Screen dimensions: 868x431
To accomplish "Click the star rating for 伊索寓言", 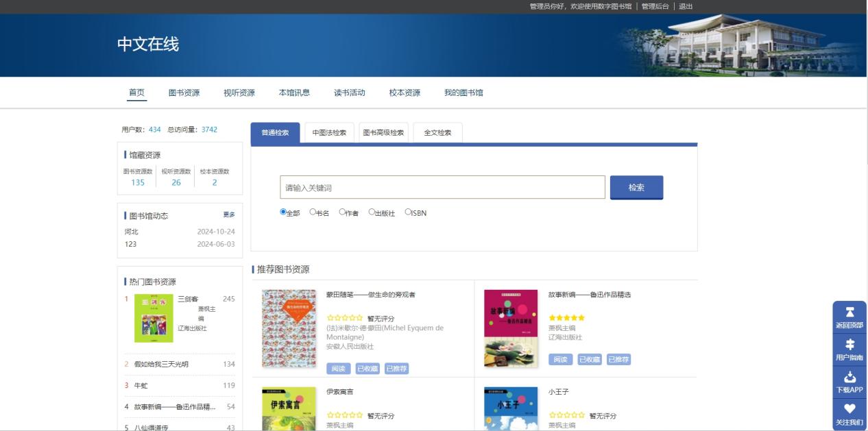I will click(x=345, y=415).
